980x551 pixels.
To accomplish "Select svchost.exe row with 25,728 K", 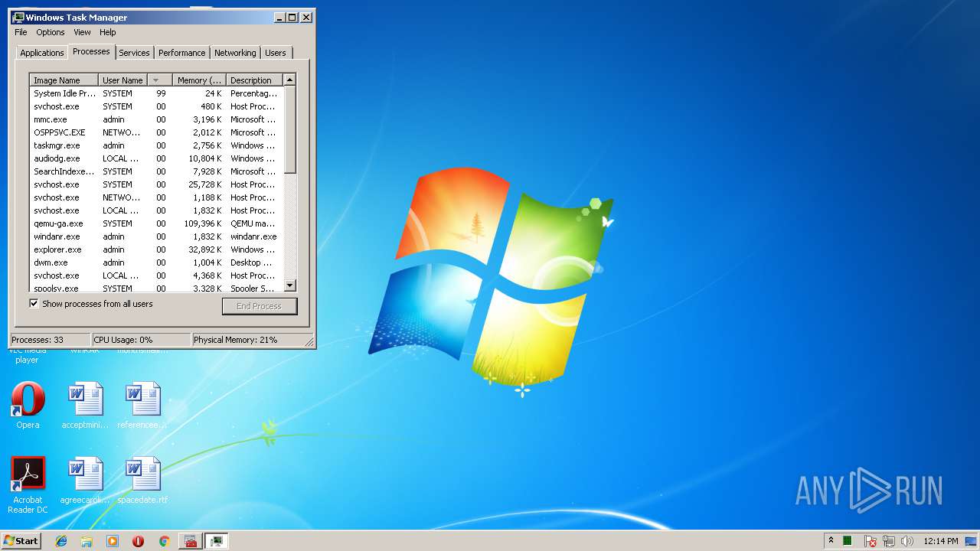I will 156,184.
